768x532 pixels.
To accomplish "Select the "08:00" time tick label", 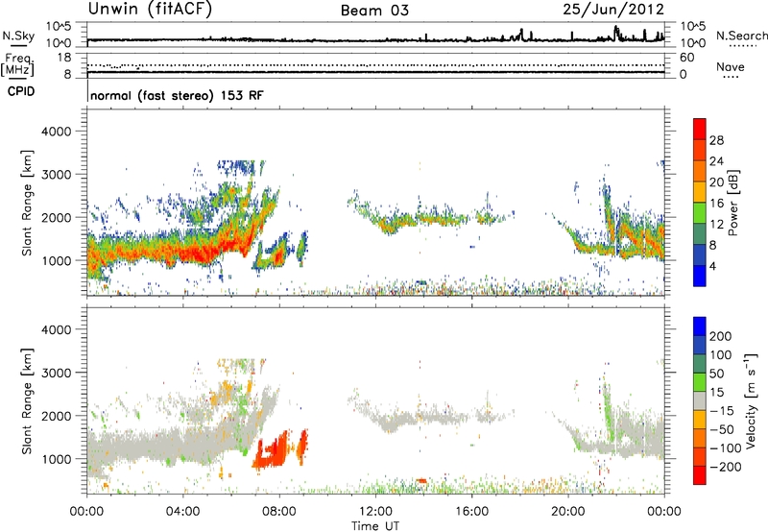I will [x=279, y=512].
